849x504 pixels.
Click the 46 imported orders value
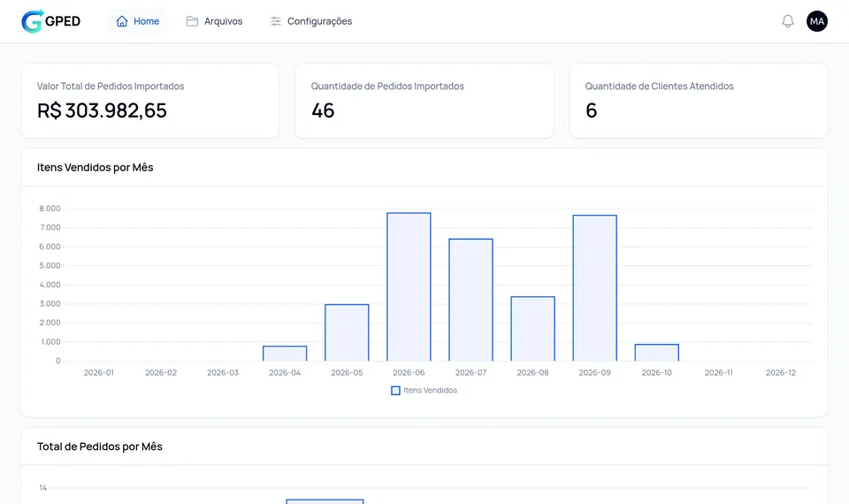point(323,111)
